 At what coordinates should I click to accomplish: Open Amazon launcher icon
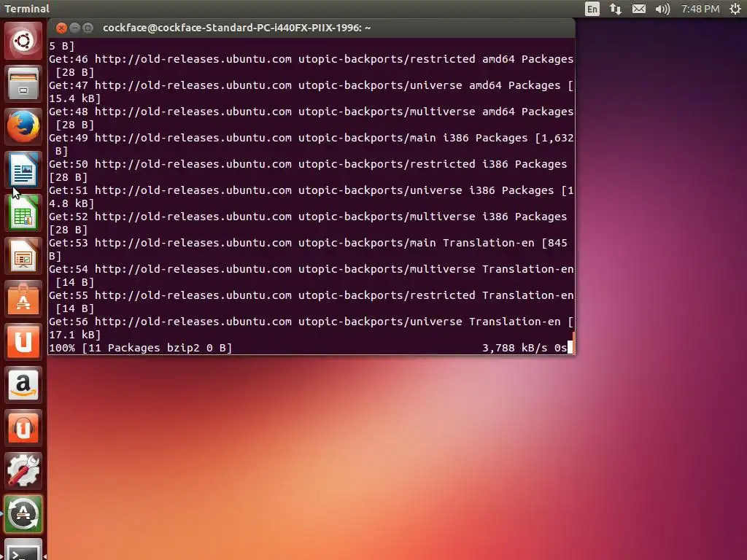(23, 385)
